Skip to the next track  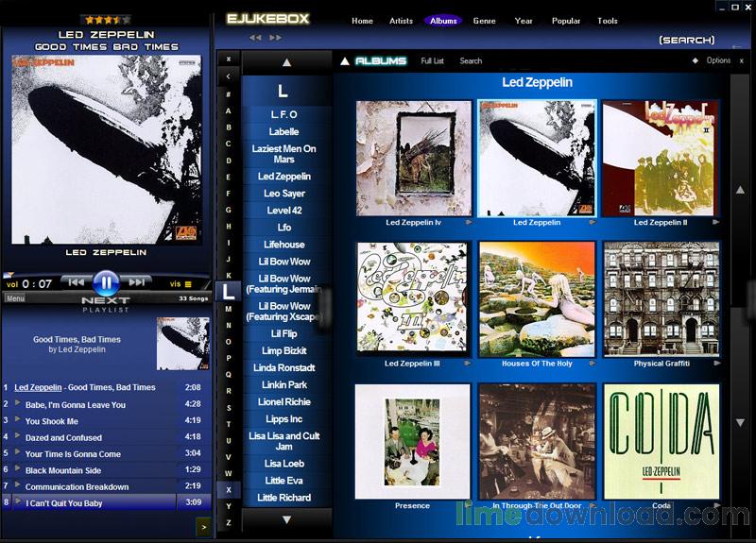[136, 282]
